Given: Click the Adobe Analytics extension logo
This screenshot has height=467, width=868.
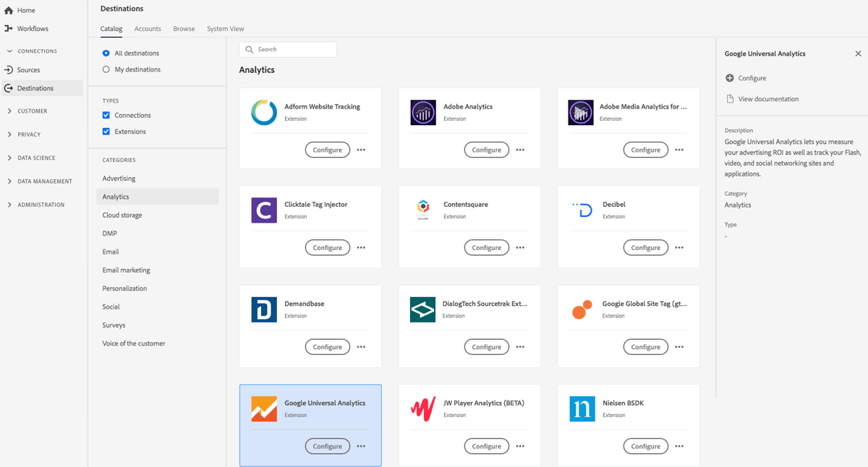Looking at the screenshot, I should click(x=422, y=112).
